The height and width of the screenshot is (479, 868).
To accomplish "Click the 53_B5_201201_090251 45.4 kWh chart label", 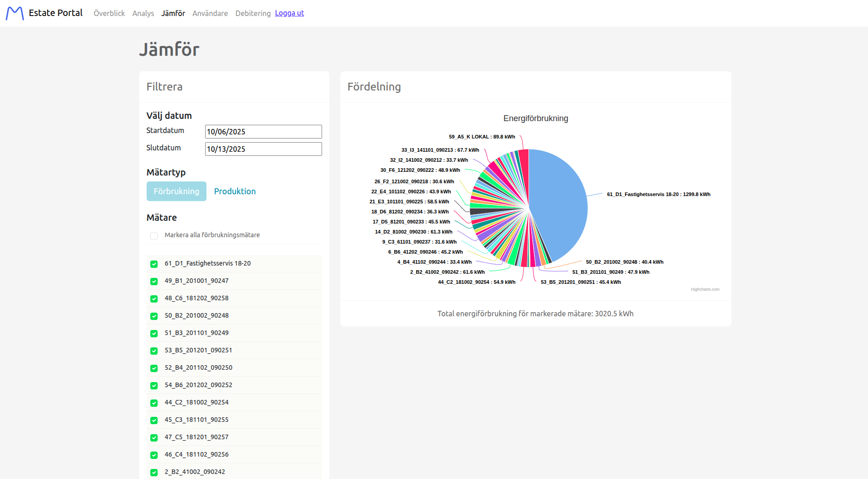I will (581, 282).
